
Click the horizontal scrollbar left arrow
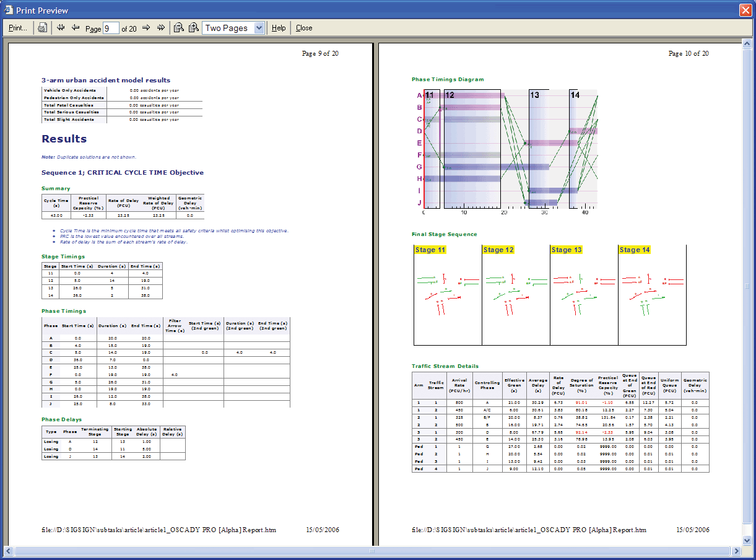click(8, 551)
